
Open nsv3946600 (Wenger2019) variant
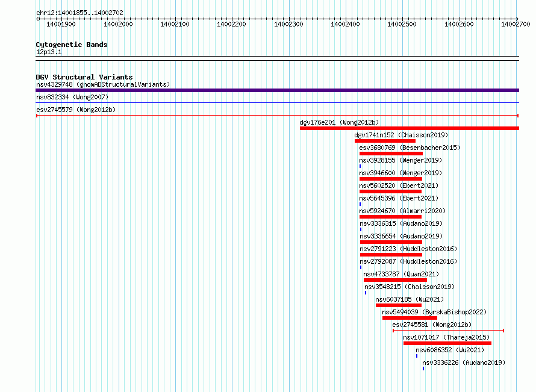(400, 173)
